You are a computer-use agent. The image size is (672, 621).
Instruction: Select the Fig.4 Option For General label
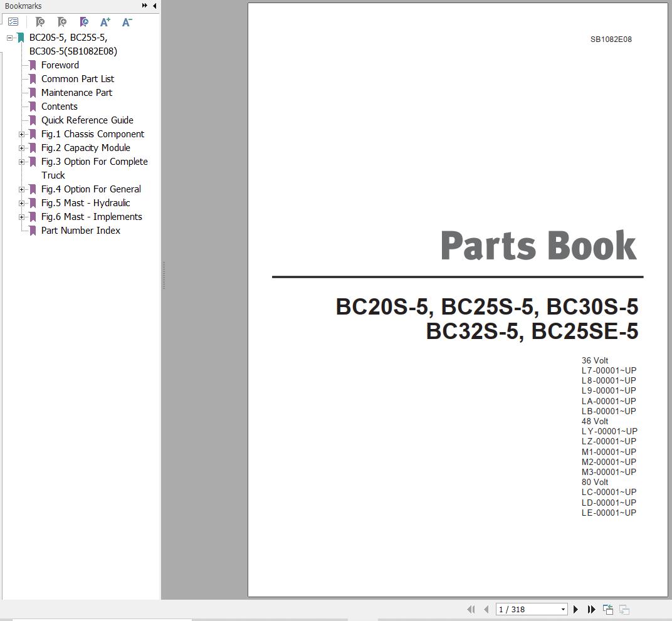click(x=91, y=189)
